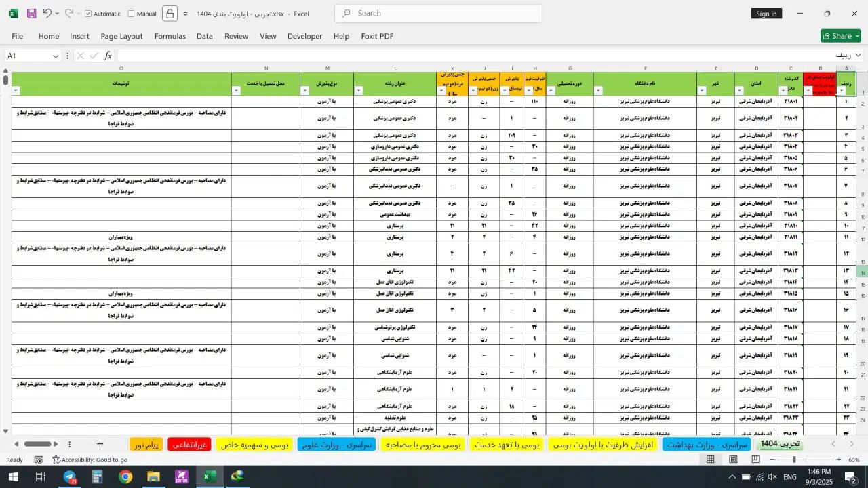The width and height of the screenshot is (868, 488).
Task: Open the Foxit PDF ribbon tab
Action: (x=377, y=36)
